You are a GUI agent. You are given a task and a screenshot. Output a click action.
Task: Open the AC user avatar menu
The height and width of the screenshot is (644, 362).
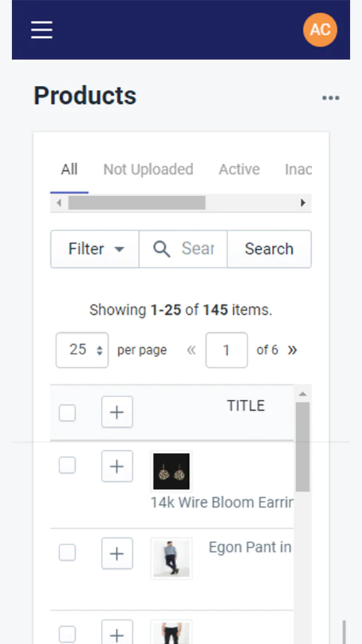coord(320,29)
